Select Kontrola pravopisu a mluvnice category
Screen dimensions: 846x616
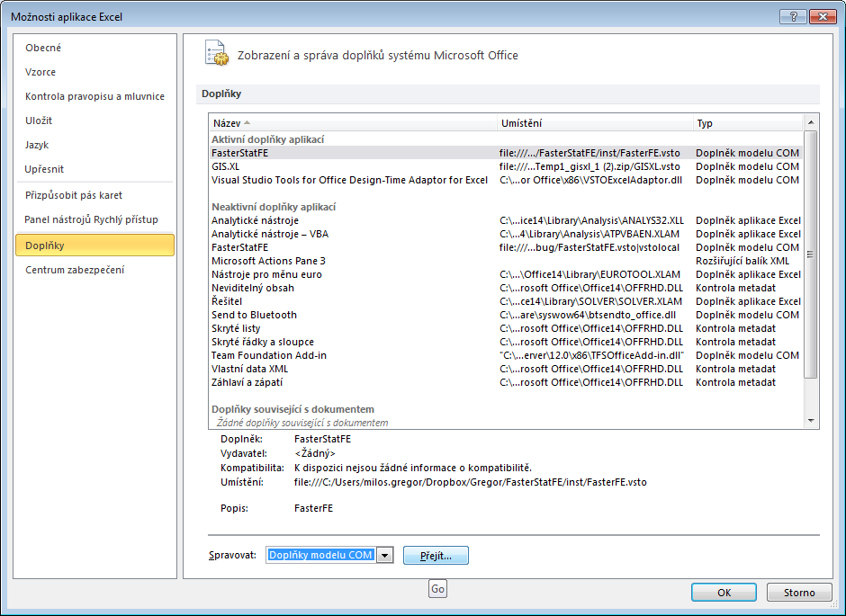95,96
